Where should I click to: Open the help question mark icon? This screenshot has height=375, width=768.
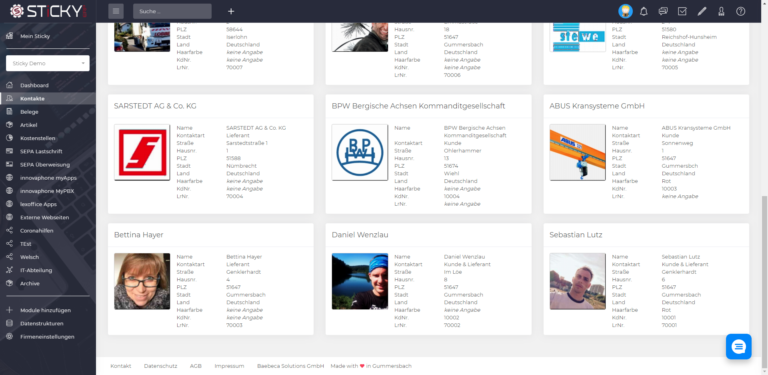(741, 11)
